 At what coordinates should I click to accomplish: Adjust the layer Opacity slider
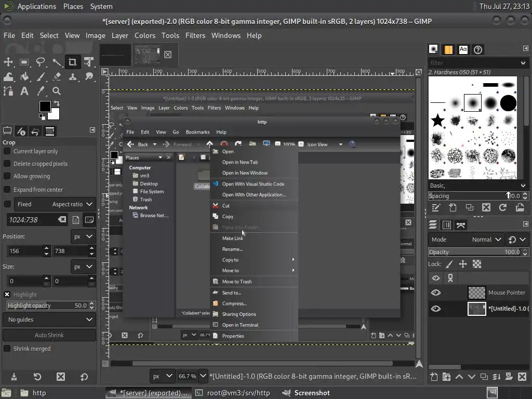click(x=475, y=252)
